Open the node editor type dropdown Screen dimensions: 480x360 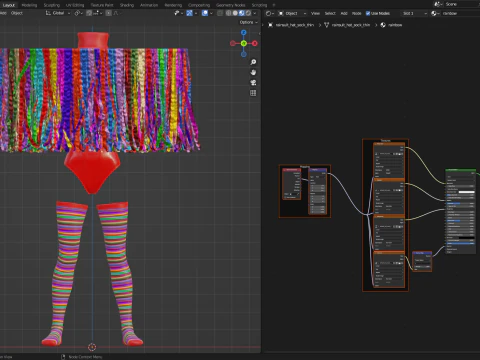coord(270,13)
